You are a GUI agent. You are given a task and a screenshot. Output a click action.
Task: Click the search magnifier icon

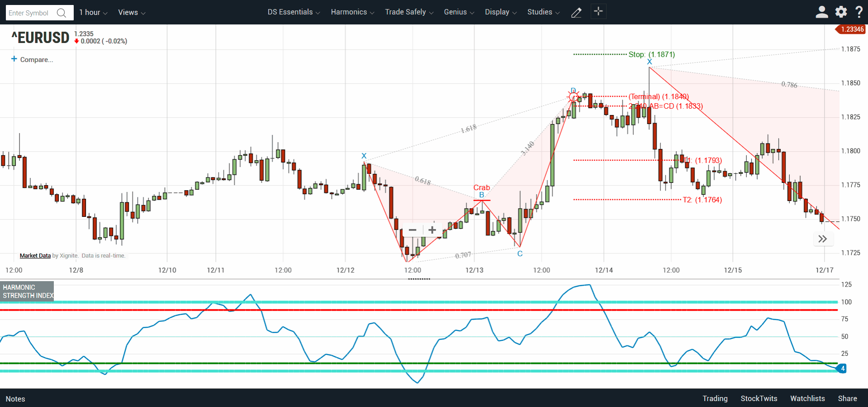pos(62,13)
